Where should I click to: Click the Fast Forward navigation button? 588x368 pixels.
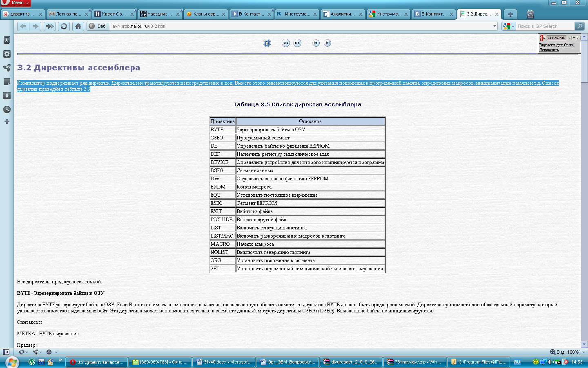[49, 26]
